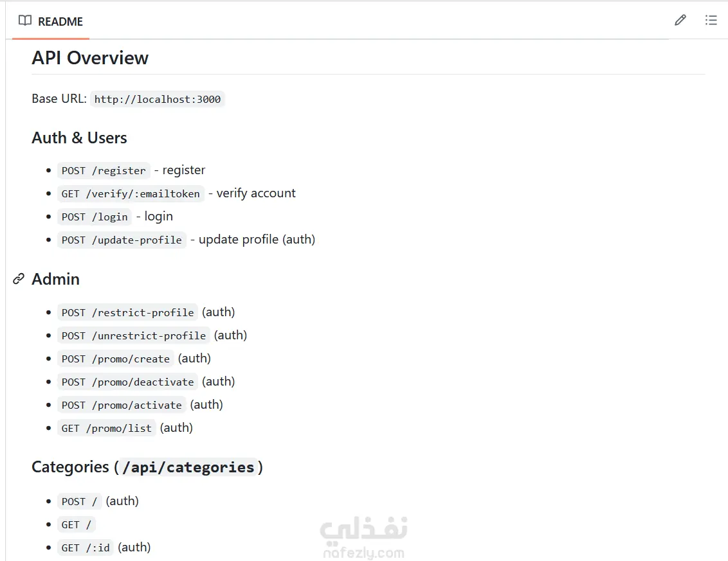Click POST /unrestrict-profile endpoint text
The width and height of the screenshot is (728, 561).
tap(134, 336)
